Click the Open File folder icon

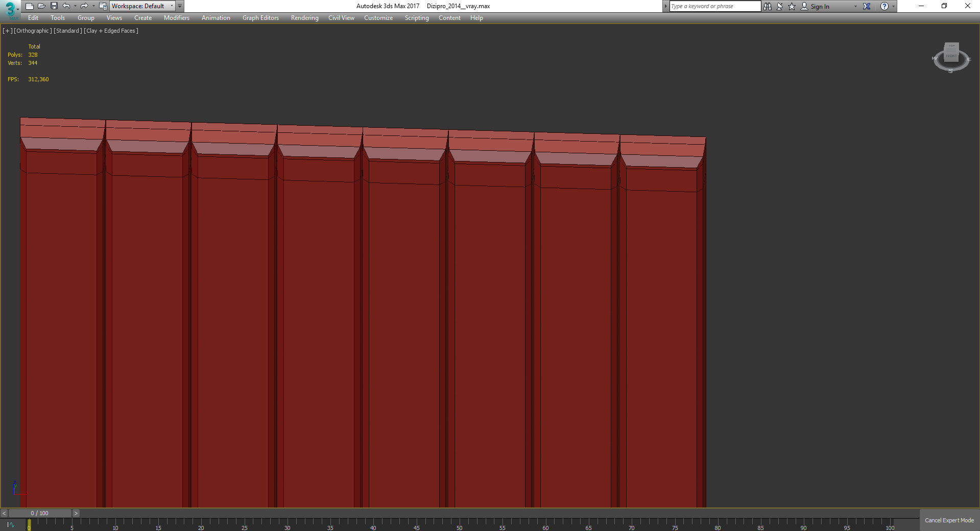point(42,6)
